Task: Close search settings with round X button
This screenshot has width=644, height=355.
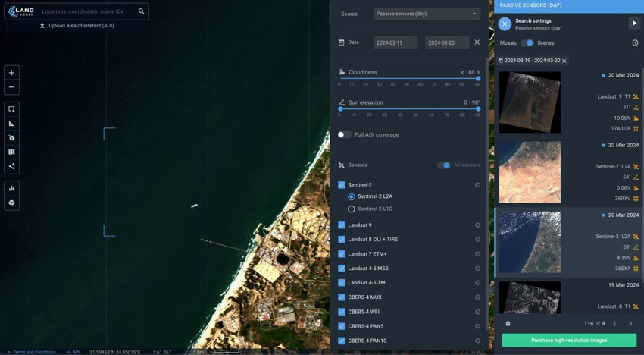Action: coord(505,24)
